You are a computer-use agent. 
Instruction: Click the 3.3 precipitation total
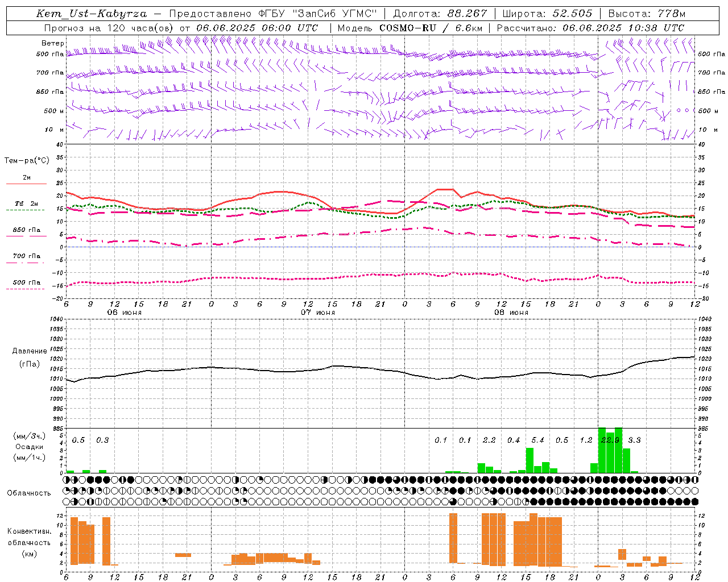pos(634,440)
